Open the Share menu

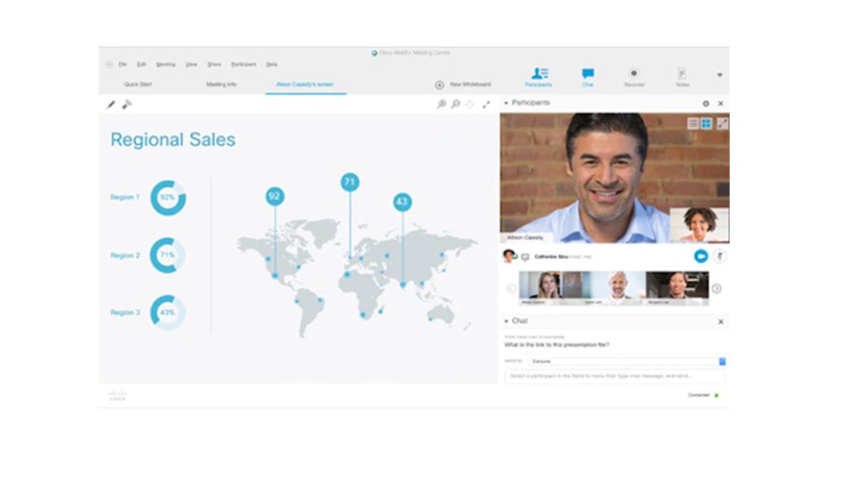[x=214, y=64]
